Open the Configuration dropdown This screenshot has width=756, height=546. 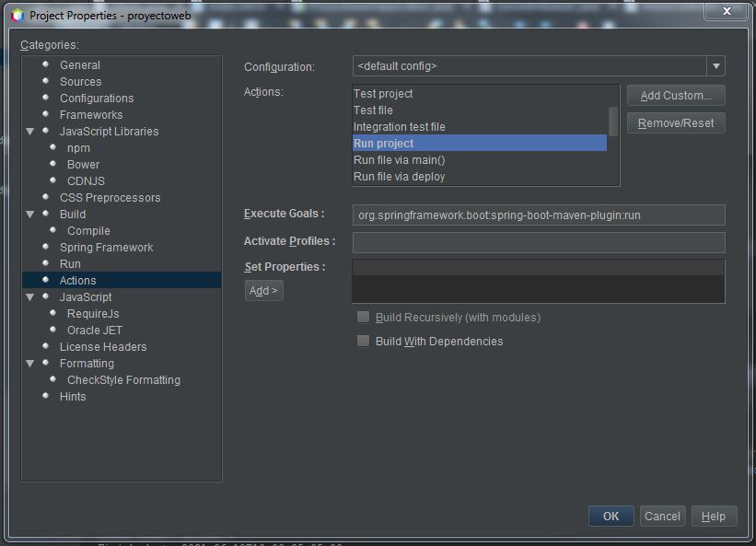click(x=717, y=65)
